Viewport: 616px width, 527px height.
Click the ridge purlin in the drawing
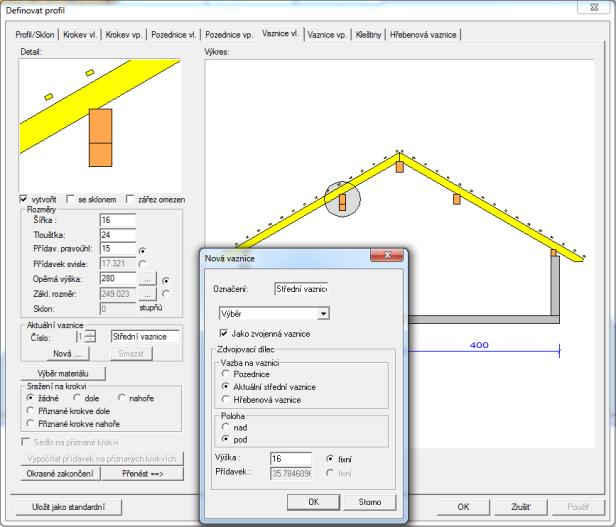click(x=400, y=167)
